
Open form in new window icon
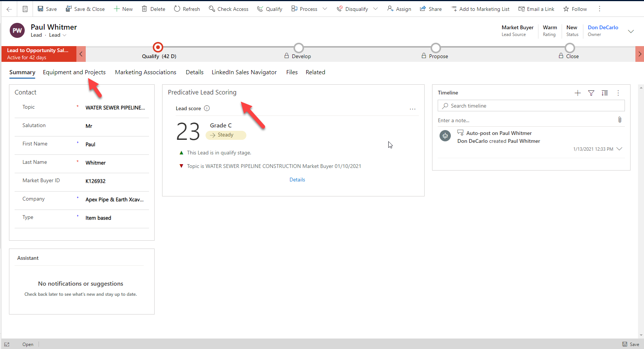(x=7, y=345)
